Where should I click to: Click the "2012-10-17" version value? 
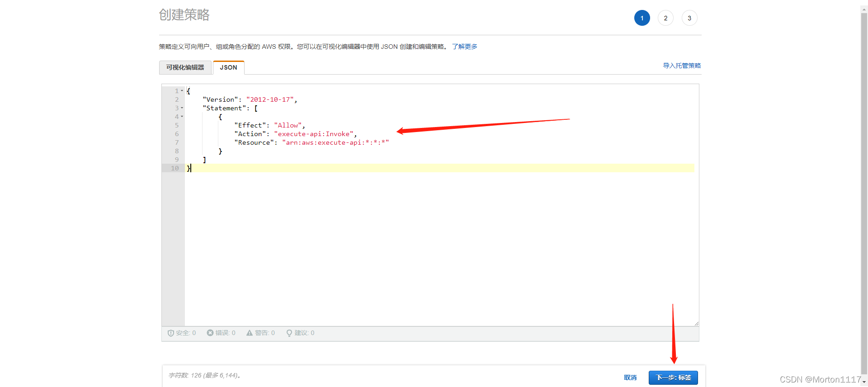pos(270,99)
